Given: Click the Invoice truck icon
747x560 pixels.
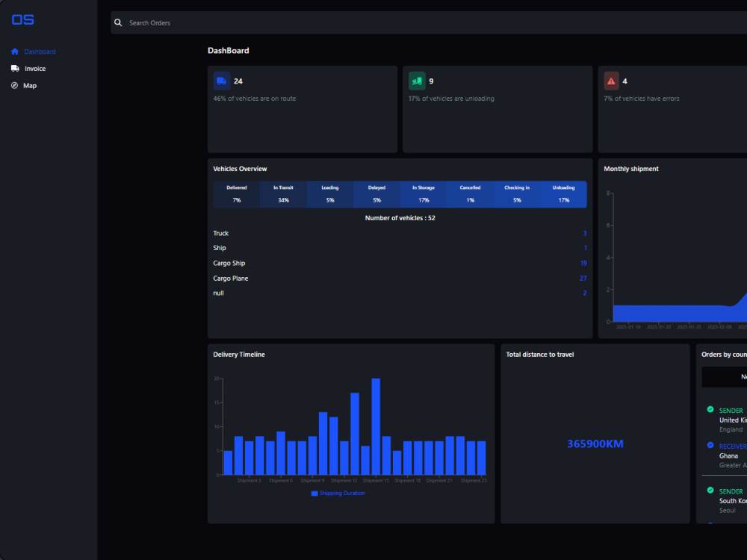Looking at the screenshot, I should (15, 69).
